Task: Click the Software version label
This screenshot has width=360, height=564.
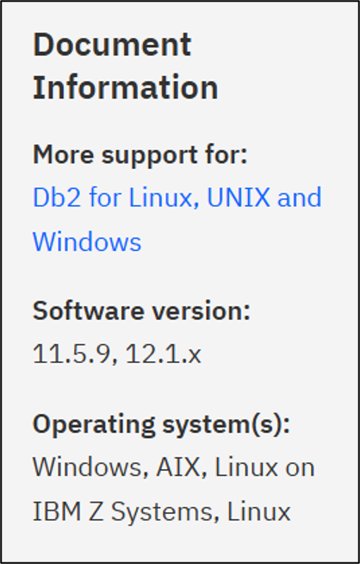Action: coord(141,311)
